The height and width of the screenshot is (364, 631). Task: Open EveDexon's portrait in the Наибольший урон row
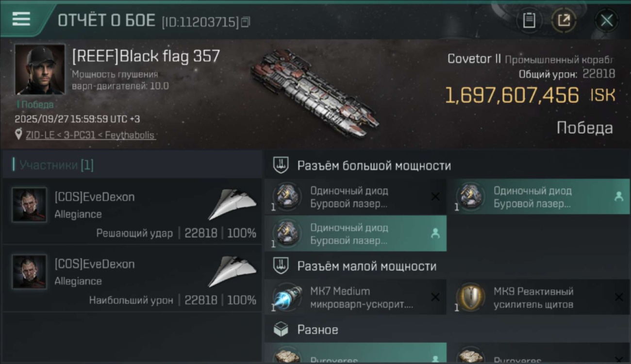[x=30, y=272]
